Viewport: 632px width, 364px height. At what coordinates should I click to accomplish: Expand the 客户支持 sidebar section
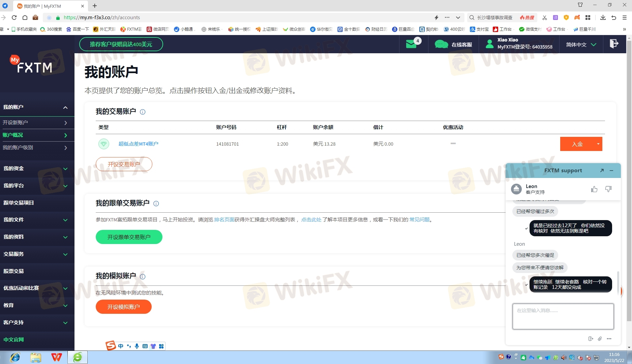tap(65, 323)
